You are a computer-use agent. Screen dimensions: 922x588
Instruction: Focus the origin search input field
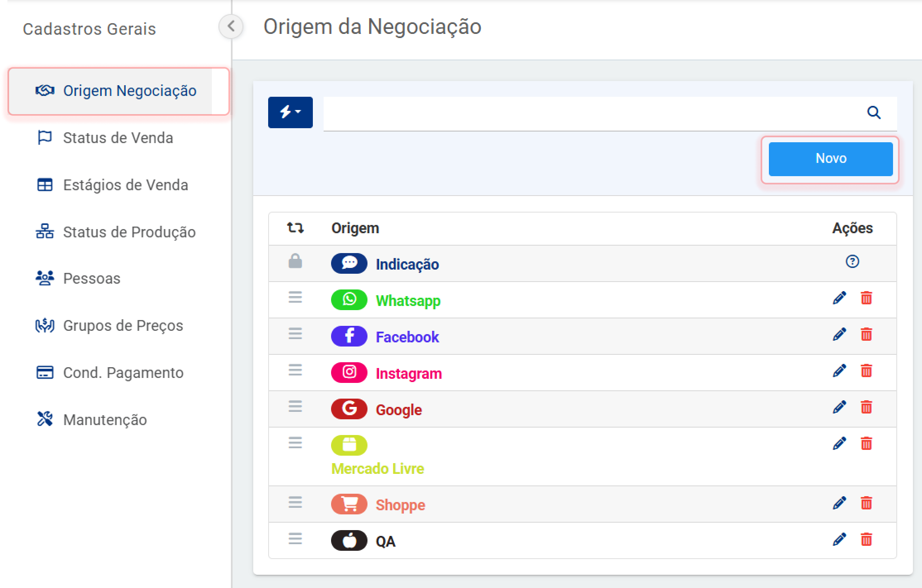click(592, 113)
